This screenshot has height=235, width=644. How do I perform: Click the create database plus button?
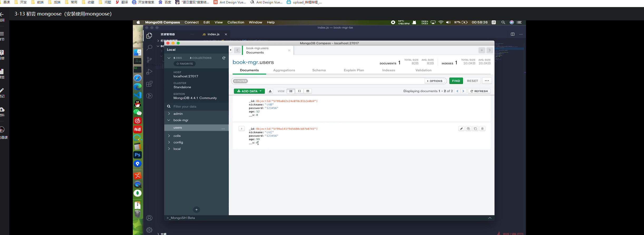coord(196,210)
